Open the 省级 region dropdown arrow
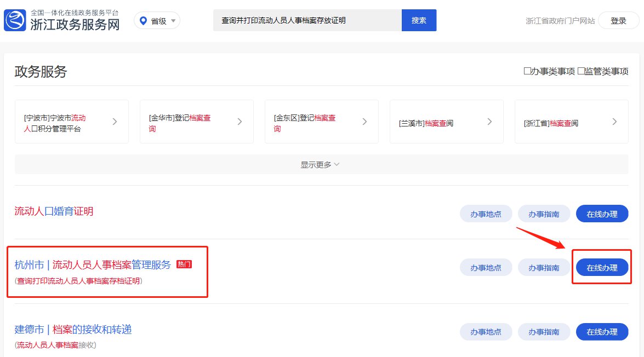 point(173,21)
